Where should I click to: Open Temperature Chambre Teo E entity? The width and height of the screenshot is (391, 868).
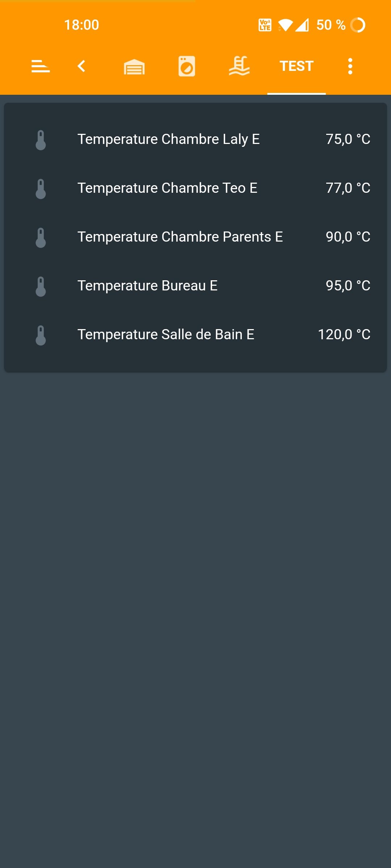click(167, 188)
